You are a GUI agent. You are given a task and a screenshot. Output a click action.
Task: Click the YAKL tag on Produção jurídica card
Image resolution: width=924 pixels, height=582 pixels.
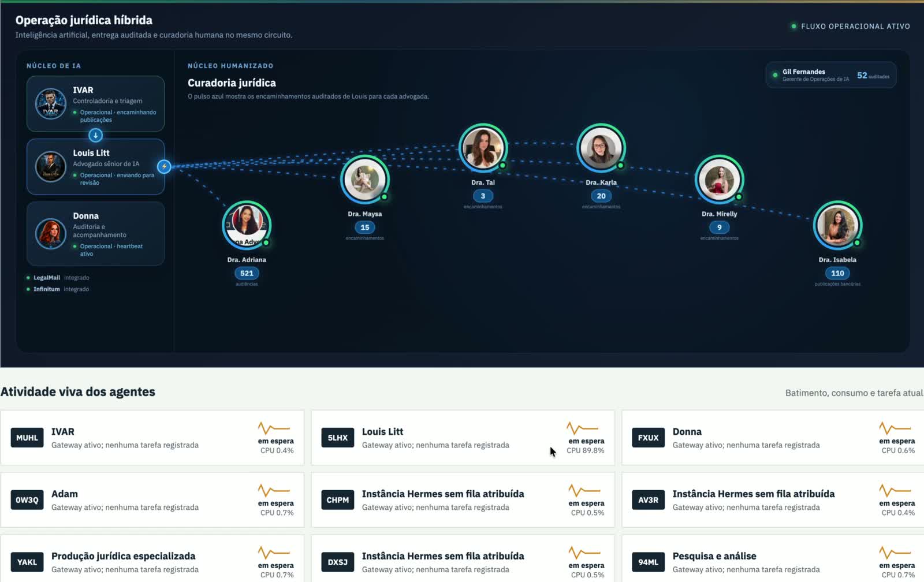coord(27,562)
